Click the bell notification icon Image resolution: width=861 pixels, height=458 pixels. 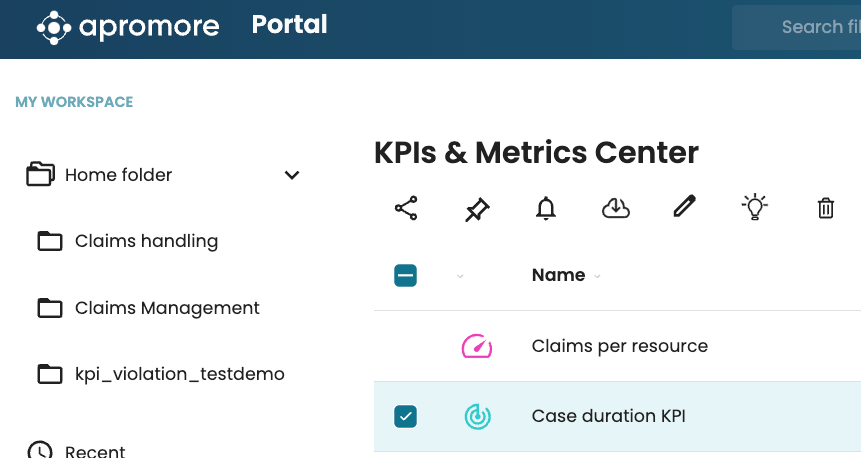click(x=546, y=208)
